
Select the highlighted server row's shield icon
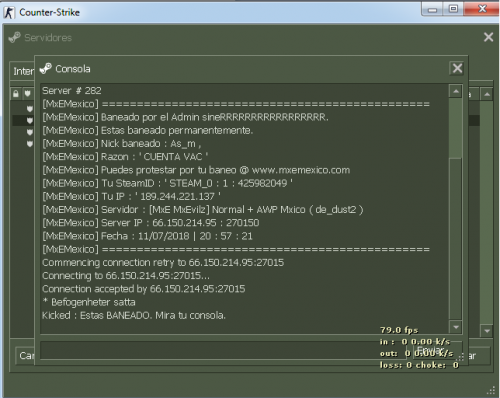click(x=30, y=120)
